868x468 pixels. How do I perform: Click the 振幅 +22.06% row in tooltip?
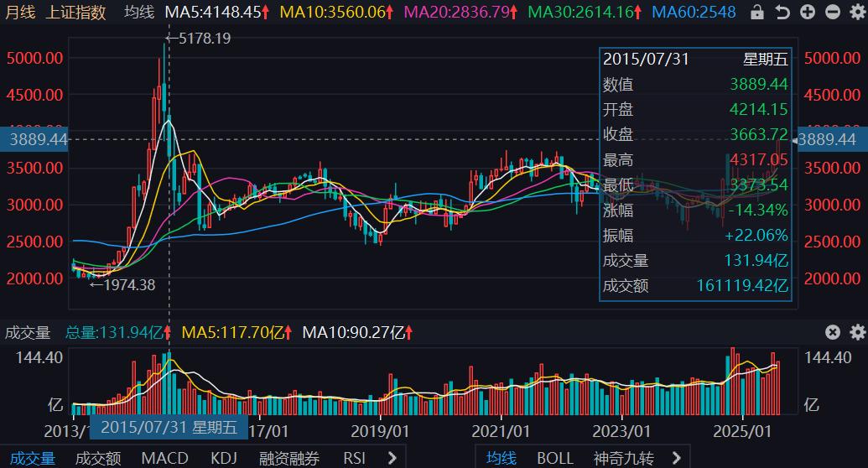click(x=695, y=235)
